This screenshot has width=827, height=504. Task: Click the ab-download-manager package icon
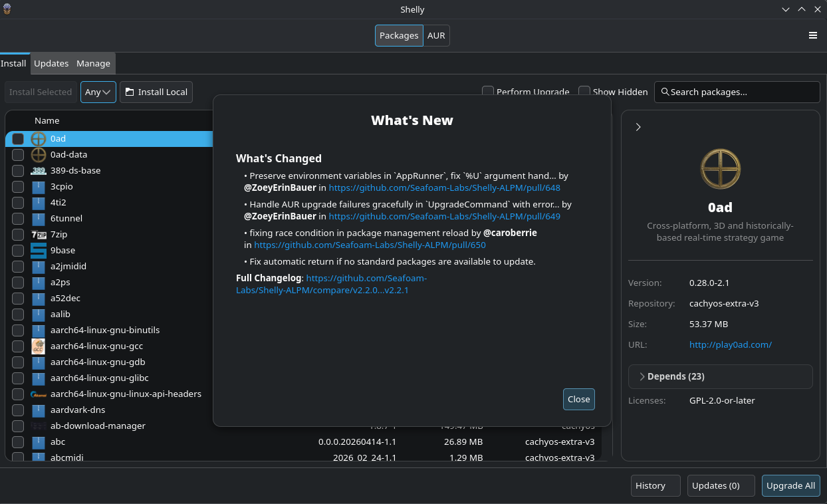(x=39, y=426)
